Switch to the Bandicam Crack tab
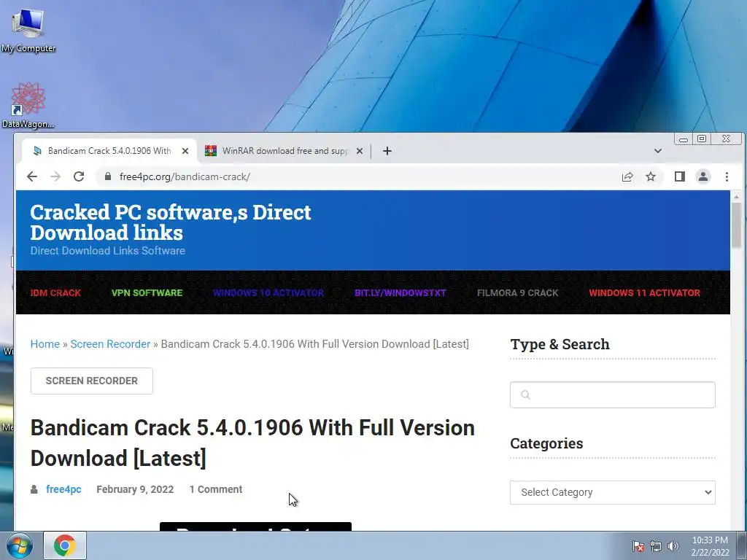 [x=109, y=151]
